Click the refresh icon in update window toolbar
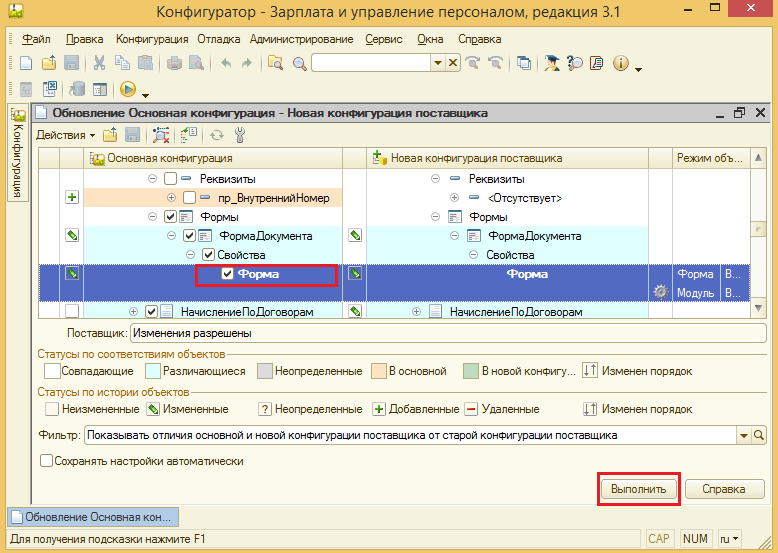The width and height of the screenshot is (778, 553). [x=217, y=135]
